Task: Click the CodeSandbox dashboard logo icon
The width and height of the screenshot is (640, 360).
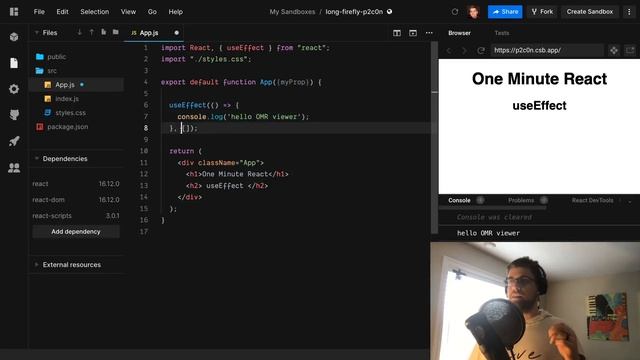Action: pos(14,12)
